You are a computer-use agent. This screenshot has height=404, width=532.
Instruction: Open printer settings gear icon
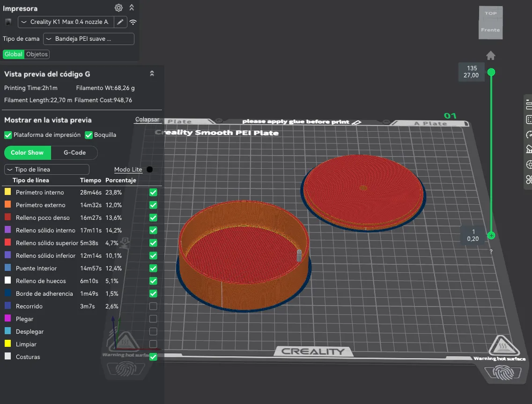coord(118,7)
